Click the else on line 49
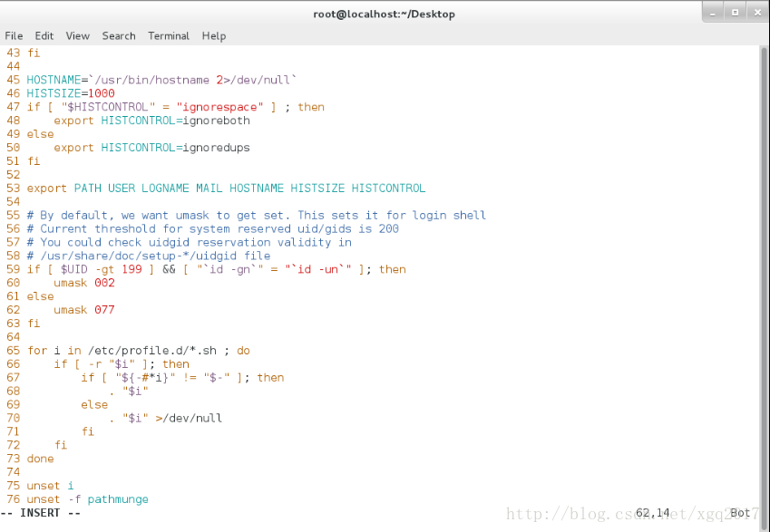 tap(40, 134)
